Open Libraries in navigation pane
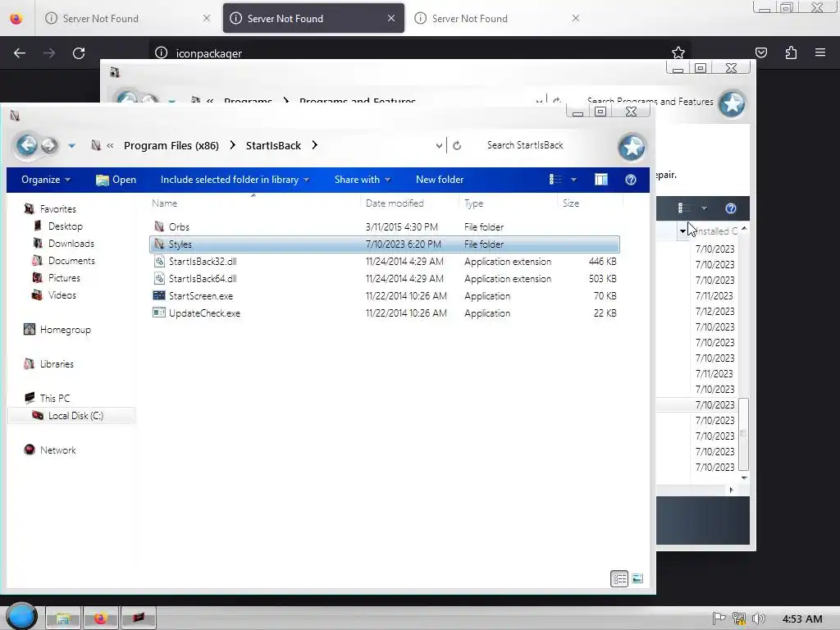Viewport: 840px width, 630px height. [48, 363]
